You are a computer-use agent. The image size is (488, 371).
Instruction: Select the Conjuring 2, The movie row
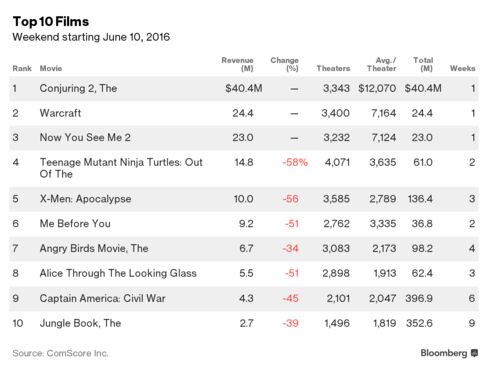click(244, 89)
